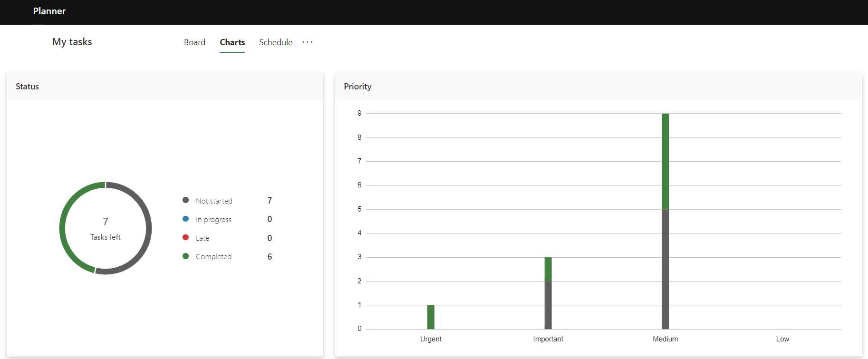Click the Completed count of 6
The image size is (868, 359).
coord(270,257)
